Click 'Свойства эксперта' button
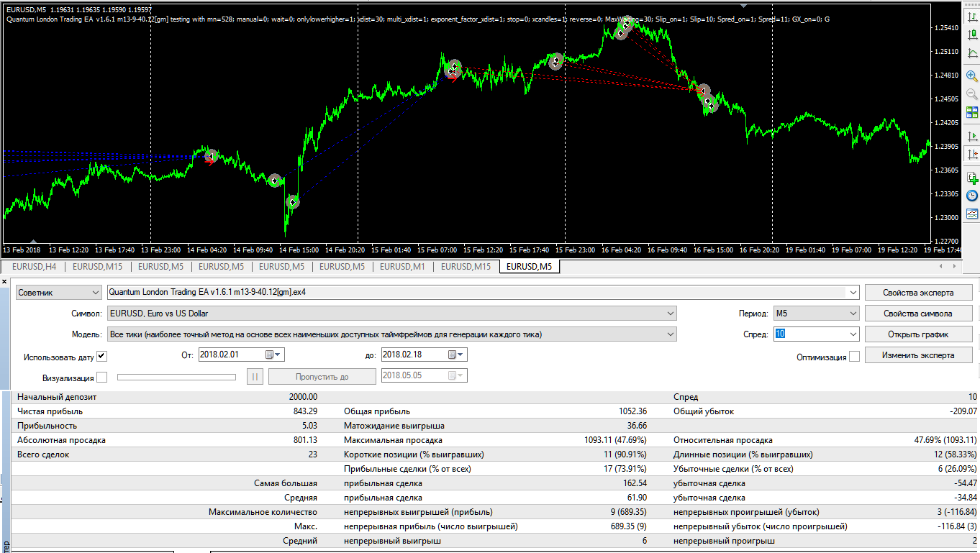 [918, 293]
